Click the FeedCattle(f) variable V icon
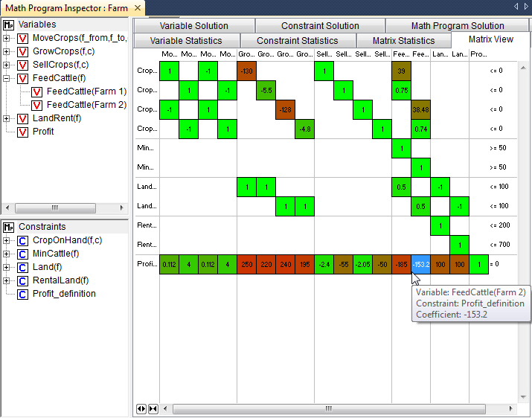This screenshot has height=418, width=532. [x=22, y=78]
